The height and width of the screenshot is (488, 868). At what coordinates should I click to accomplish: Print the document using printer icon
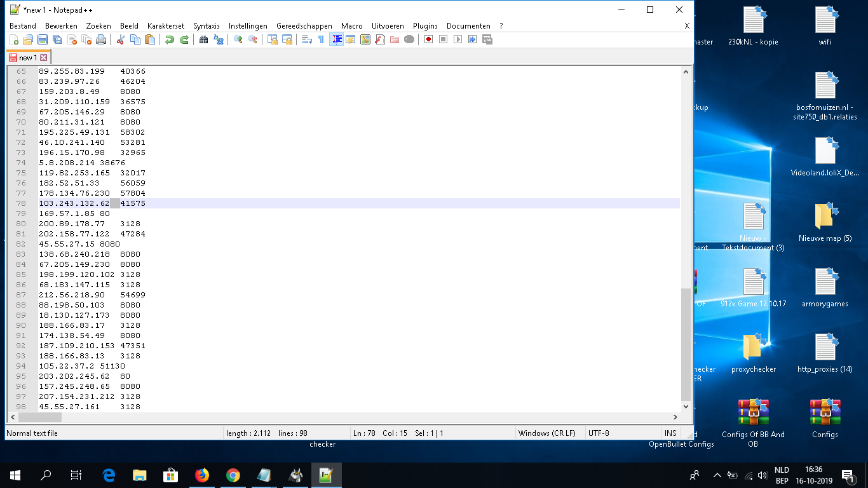[101, 39]
